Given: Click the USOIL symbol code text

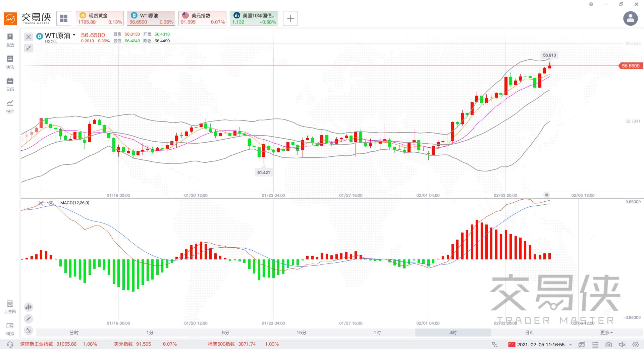Looking at the screenshot, I should coord(51,42).
